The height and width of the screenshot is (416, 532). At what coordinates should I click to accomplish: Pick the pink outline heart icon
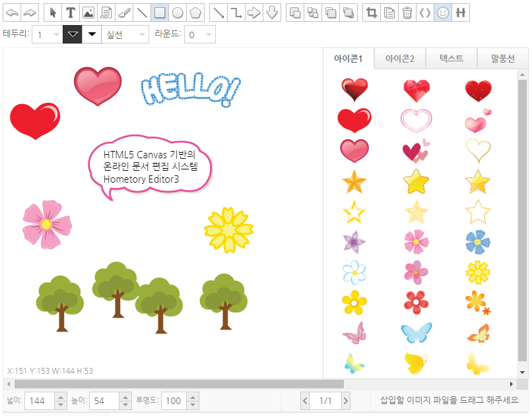(x=416, y=120)
